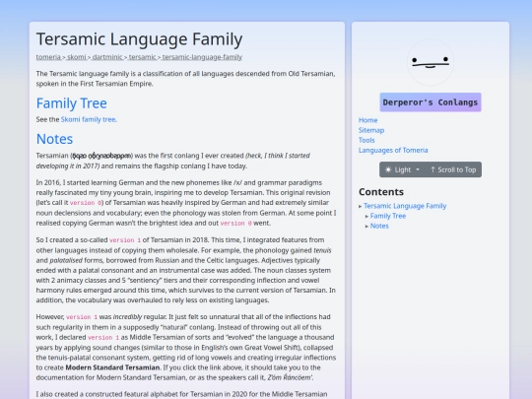Screen dimensions: 532x399
Task: Click the derp face avatar logo
Action: [x=431, y=62]
